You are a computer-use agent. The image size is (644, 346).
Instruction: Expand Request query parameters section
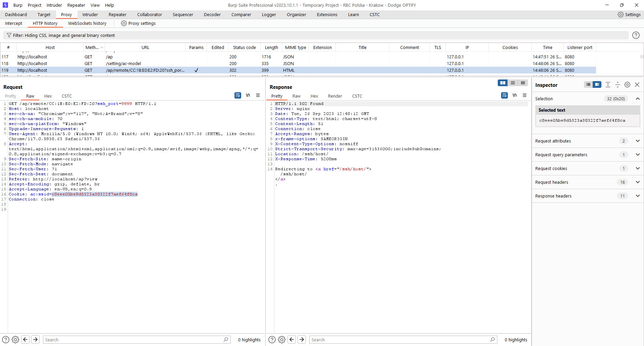pyautogui.click(x=638, y=155)
